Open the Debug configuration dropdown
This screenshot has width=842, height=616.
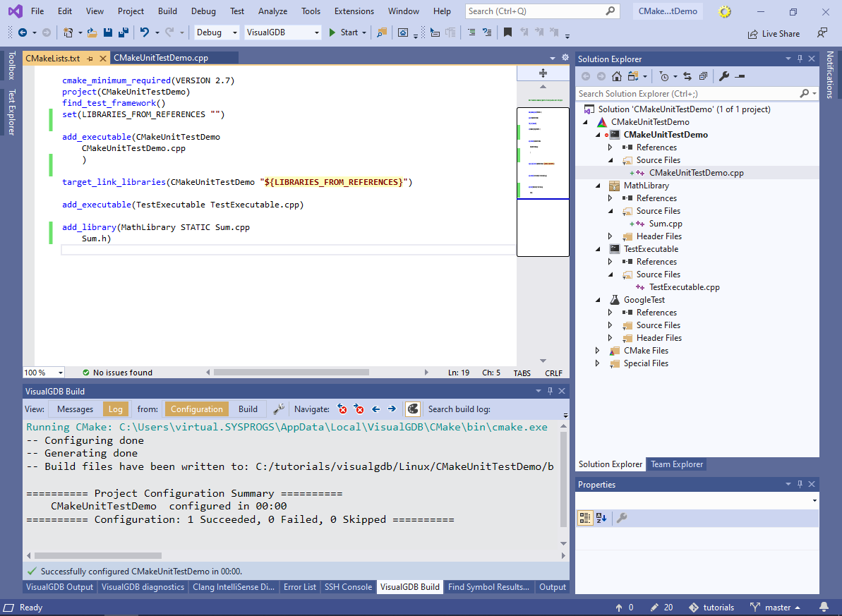(217, 32)
